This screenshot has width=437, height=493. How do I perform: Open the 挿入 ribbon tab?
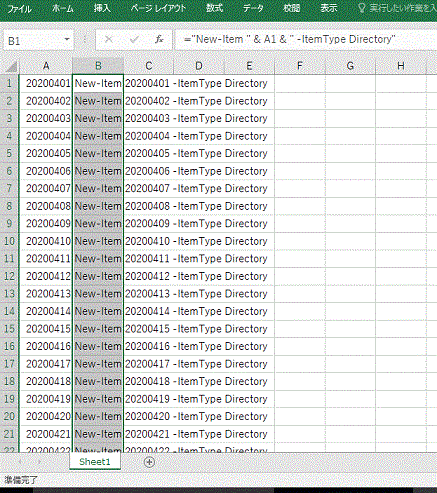[x=102, y=8]
